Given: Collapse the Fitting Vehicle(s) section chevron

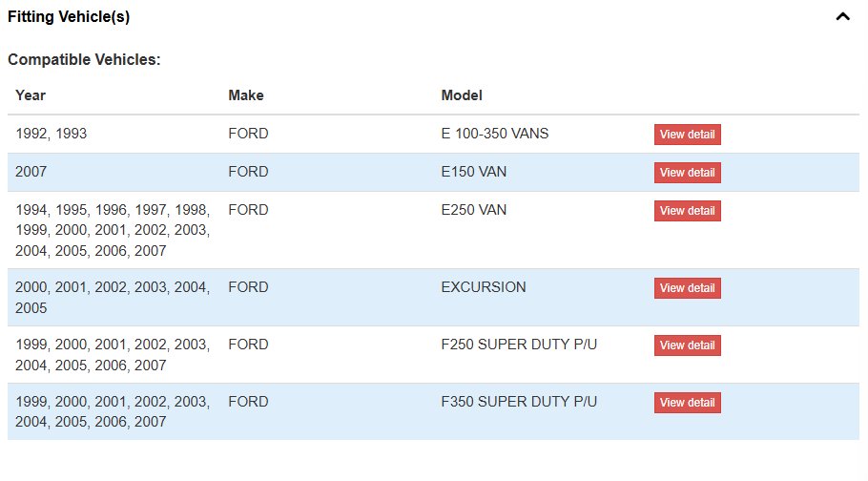Looking at the screenshot, I should coord(842,17).
